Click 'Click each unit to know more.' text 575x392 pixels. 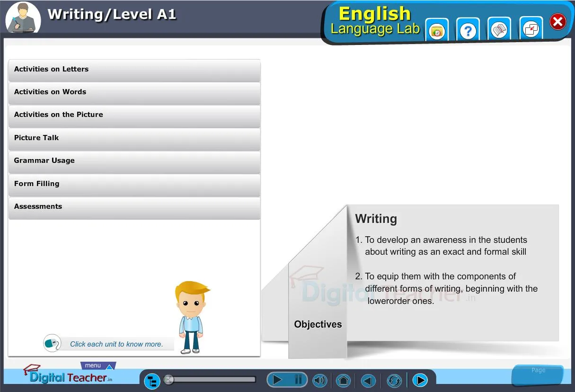tap(116, 344)
